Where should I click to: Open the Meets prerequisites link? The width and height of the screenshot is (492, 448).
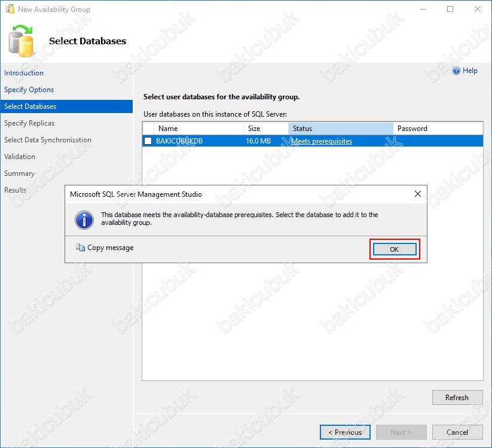click(x=322, y=141)
